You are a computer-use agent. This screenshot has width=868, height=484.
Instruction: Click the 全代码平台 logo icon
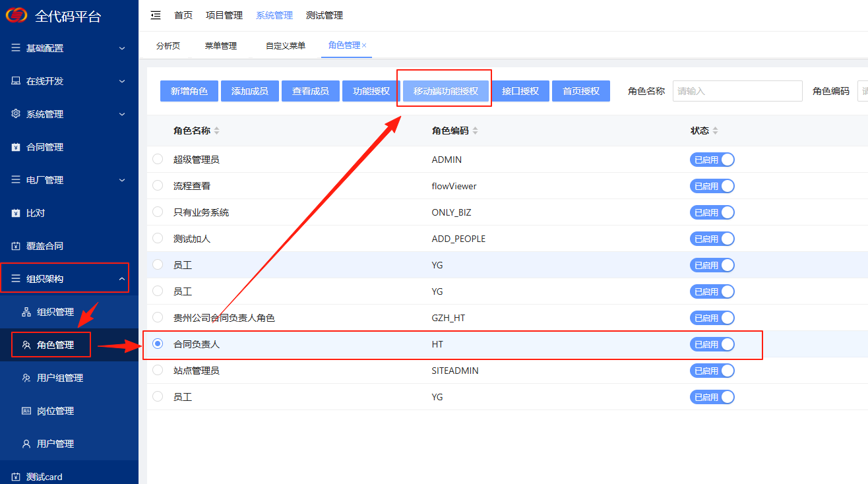(x=16, y=15)
